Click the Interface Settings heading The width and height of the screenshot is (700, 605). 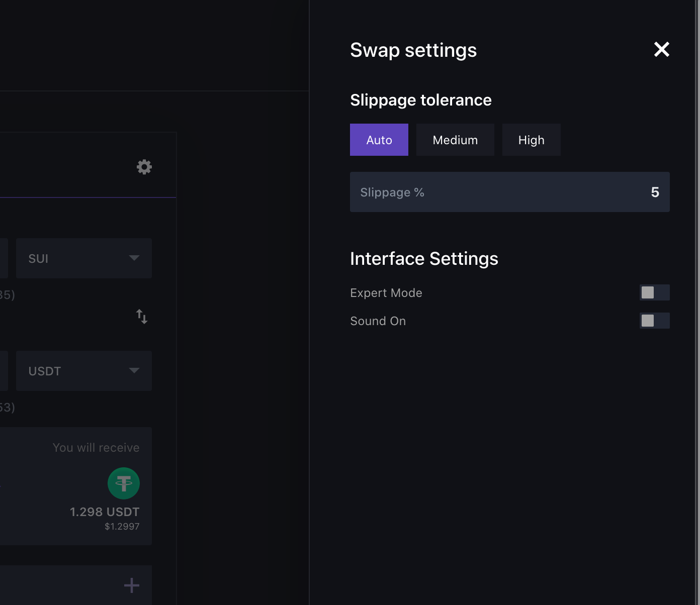424,259
